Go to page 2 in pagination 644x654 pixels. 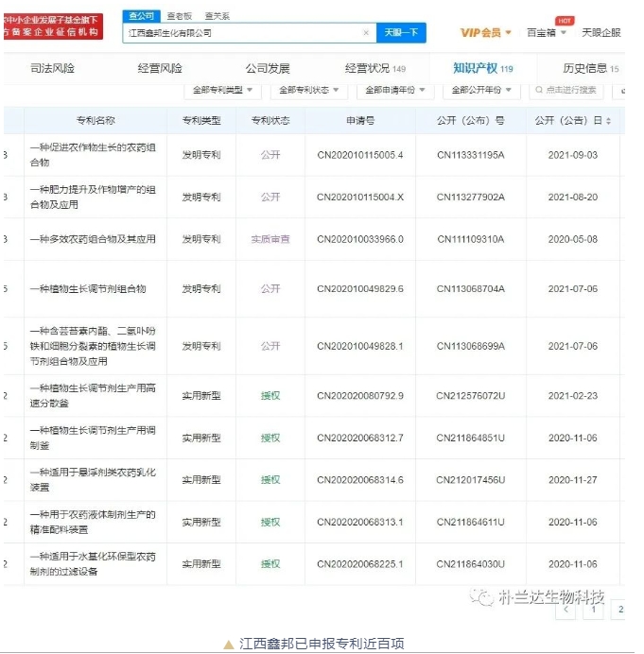click(619, 610)
